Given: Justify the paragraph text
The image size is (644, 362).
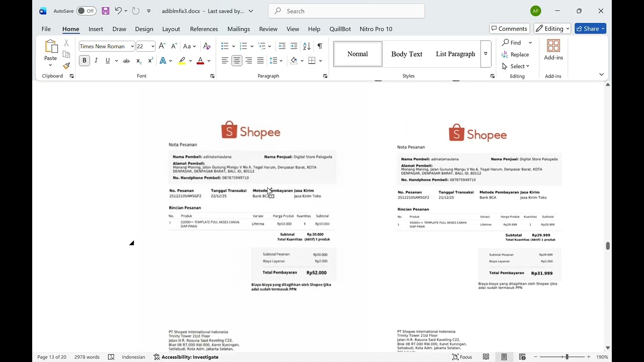Looking at the screenshot, I should click(x=260, y=61).
